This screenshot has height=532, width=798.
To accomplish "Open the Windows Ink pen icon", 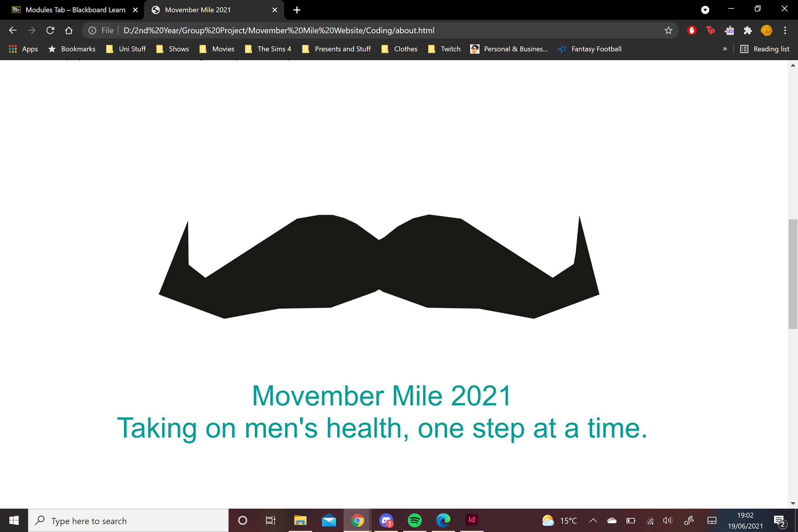I will pyautogui.click(x=689, y=520).
